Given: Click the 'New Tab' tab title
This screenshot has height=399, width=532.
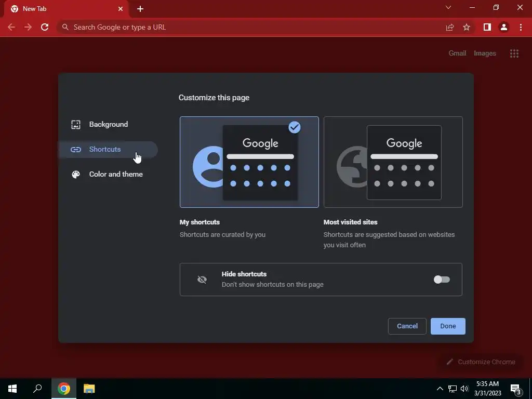Looking at the screenshot, I should click(x=35, y=9).
